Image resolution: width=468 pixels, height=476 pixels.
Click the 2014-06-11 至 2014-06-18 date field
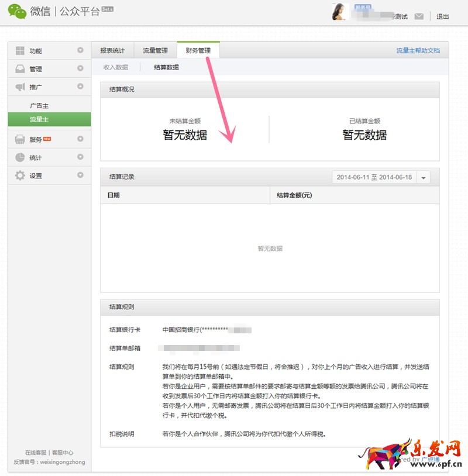(374, 177)
